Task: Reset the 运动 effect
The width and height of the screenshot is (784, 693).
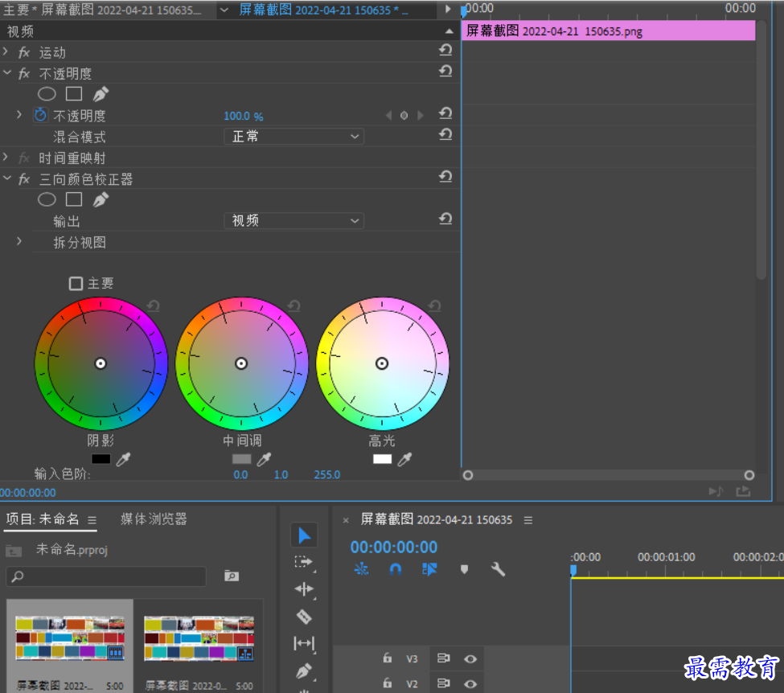Action: [x=445, y=50]
